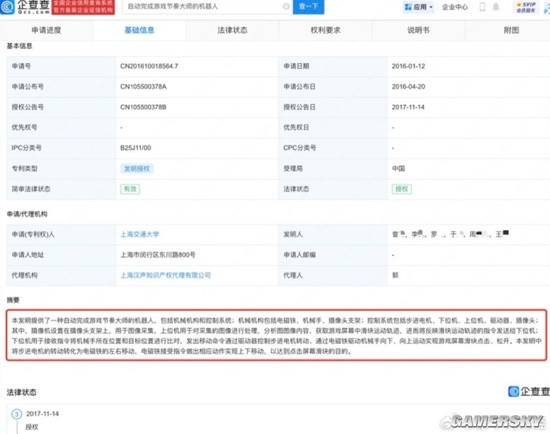Click the 发明授权 patent type tag
The height and width of the screenshot is (434, 550).
pyautogui.click(x=137, y=169)
